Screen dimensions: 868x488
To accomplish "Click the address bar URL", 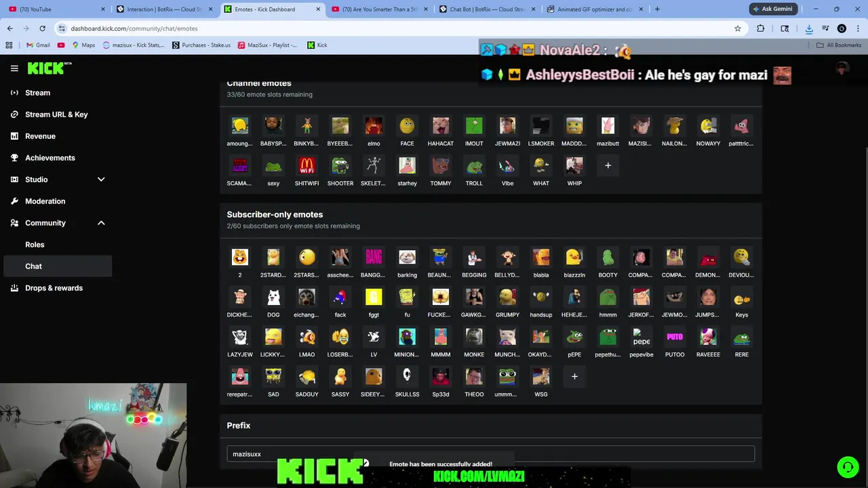I will [134, 28].
